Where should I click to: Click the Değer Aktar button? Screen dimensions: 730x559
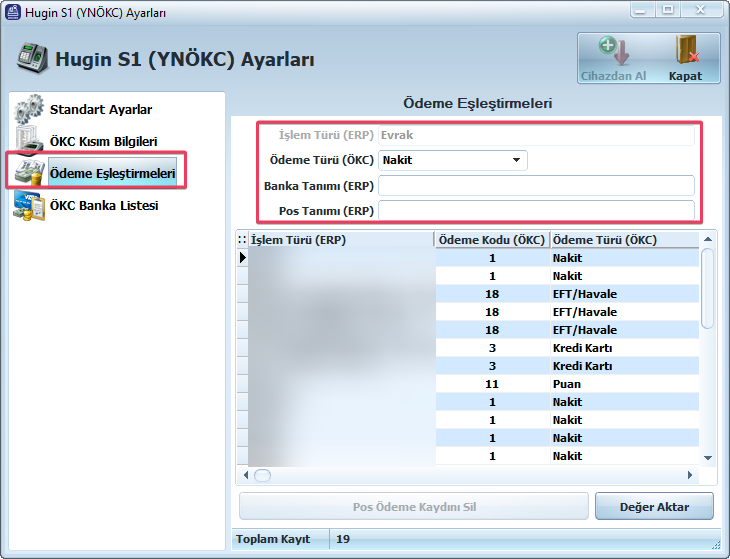(654, 506)
